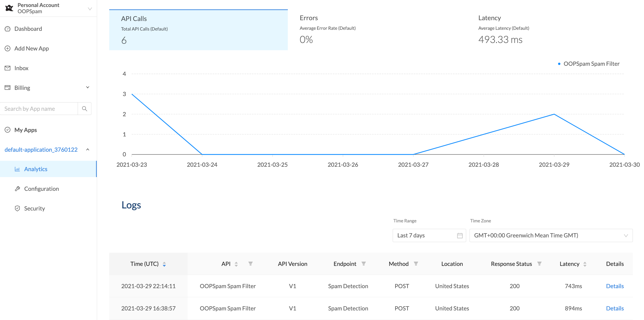Click the Analytics bar chart icon
The width and height of the screenshot is (644, 320).
coord(17,169)
